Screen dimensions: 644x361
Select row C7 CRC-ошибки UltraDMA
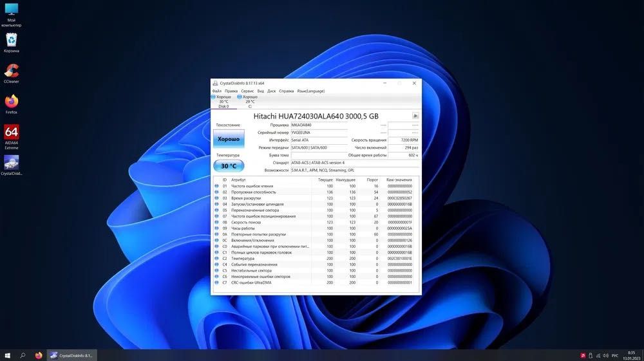click(x=316, y=282)
